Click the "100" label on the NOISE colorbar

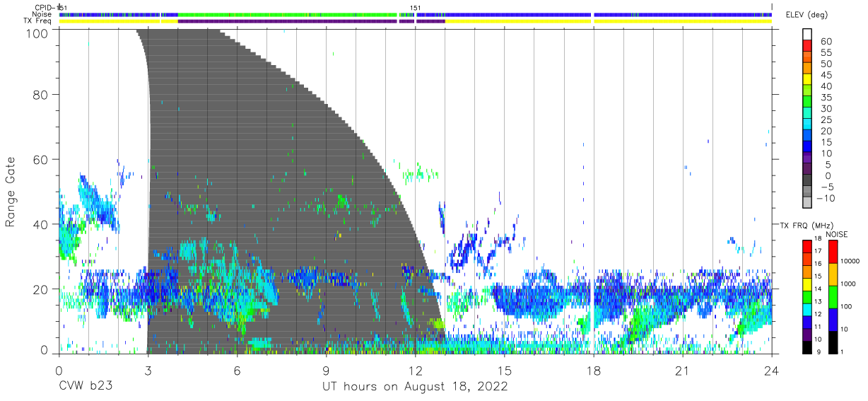[x=845, y=306]
